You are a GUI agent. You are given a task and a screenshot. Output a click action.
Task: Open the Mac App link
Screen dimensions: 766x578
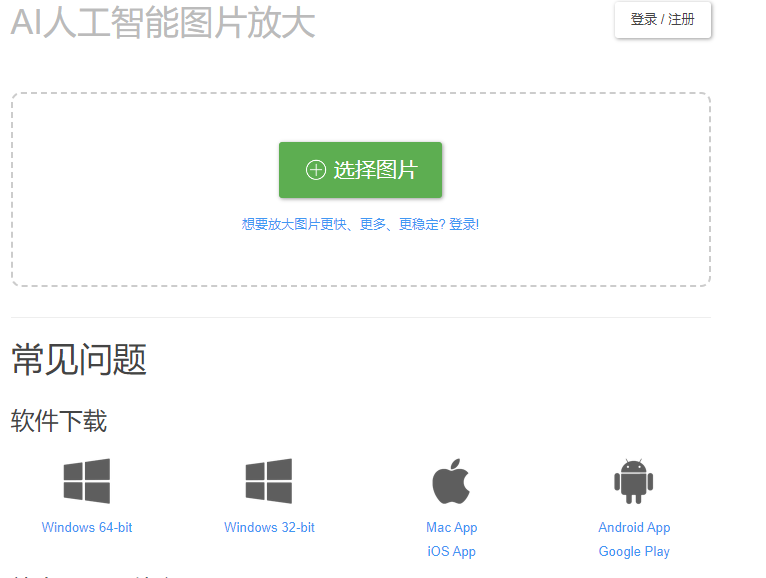tap(451, 527)
